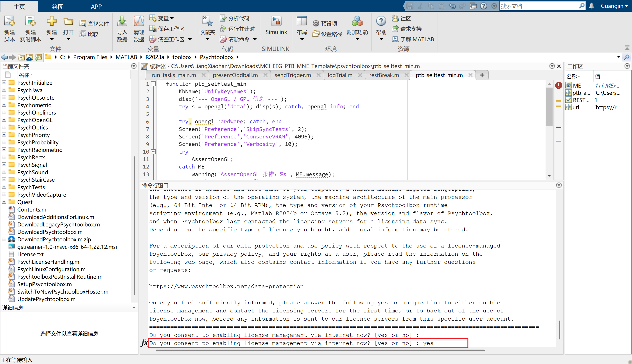Toggle the REST variable checkbox icon
This screenshot has width=632, height=364.
click(x=569, y=100)
